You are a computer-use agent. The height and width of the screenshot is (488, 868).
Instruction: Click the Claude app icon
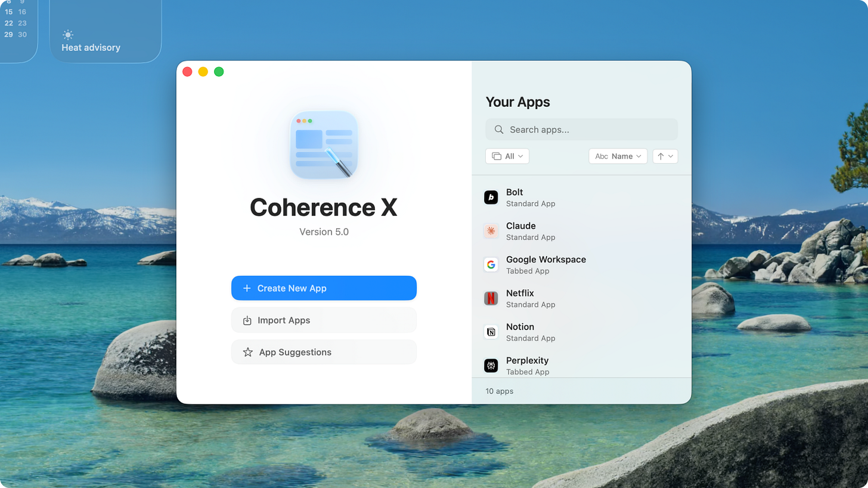tap(491, 231)
